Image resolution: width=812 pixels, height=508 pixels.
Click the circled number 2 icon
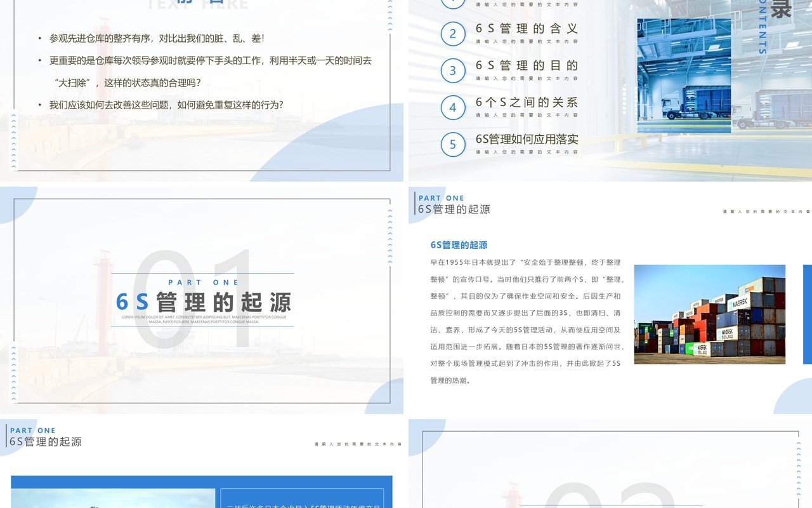click(453, 34)
